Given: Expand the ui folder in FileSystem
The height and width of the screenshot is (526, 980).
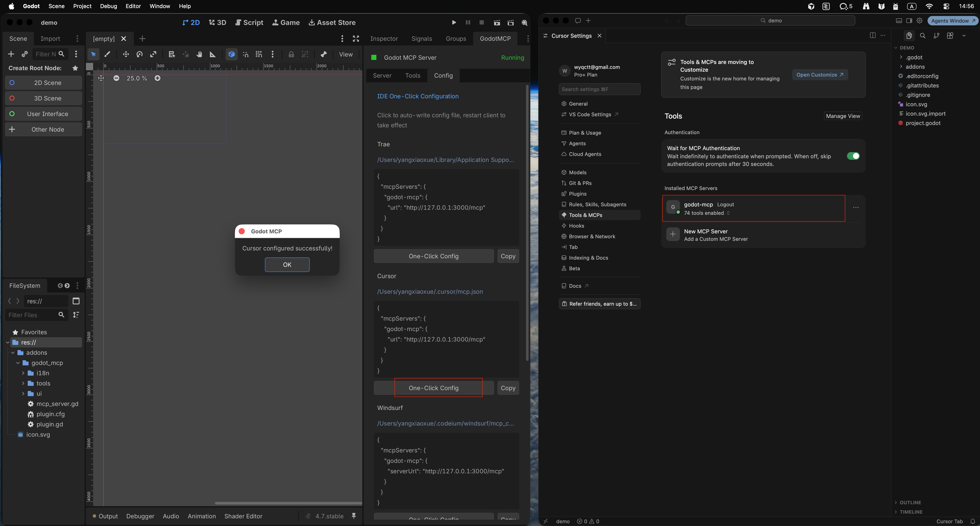Looking at the screenshot, I should click(x=23, y=394).
